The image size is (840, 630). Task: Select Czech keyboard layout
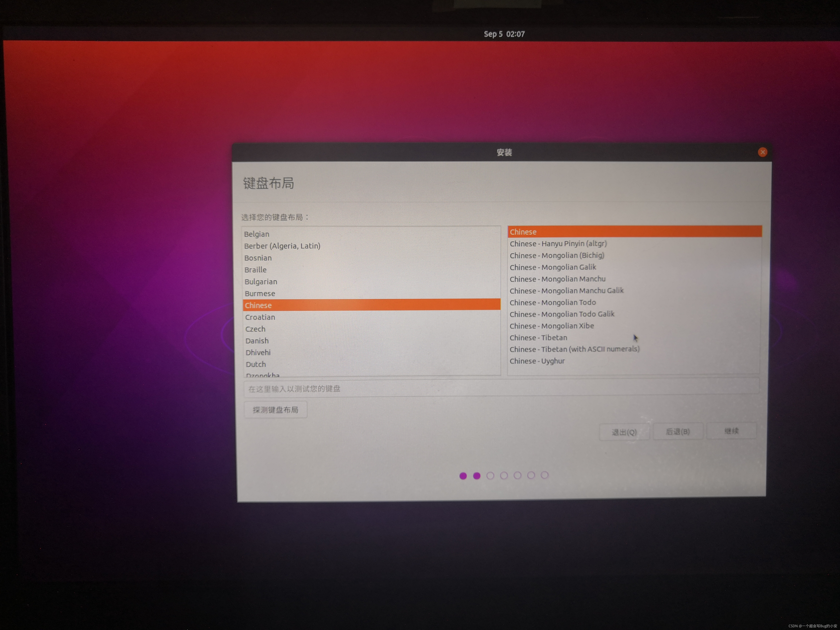click(x=371, y=329)
